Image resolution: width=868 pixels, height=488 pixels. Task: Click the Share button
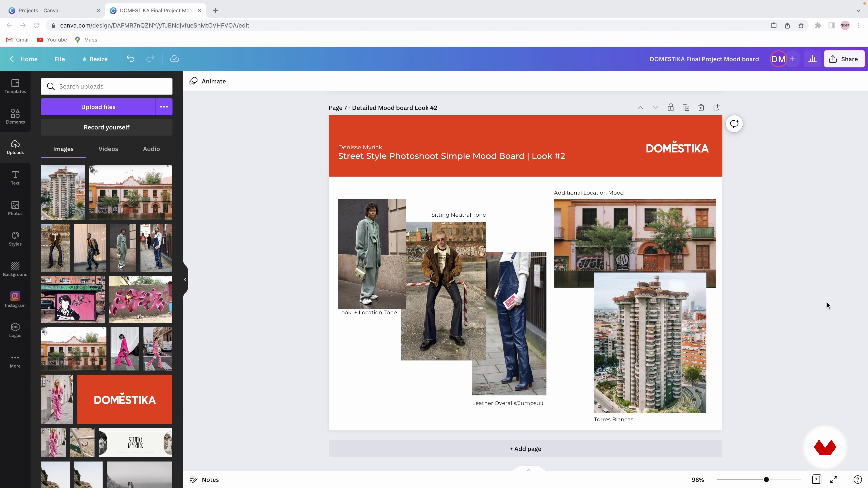pos(844,59)
